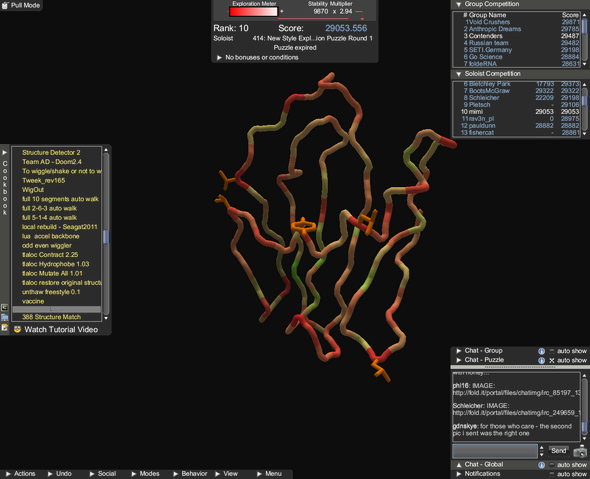Toggle auto show for Notifications
Viewport: 590px width, 479px height.
tap(552, 474)
